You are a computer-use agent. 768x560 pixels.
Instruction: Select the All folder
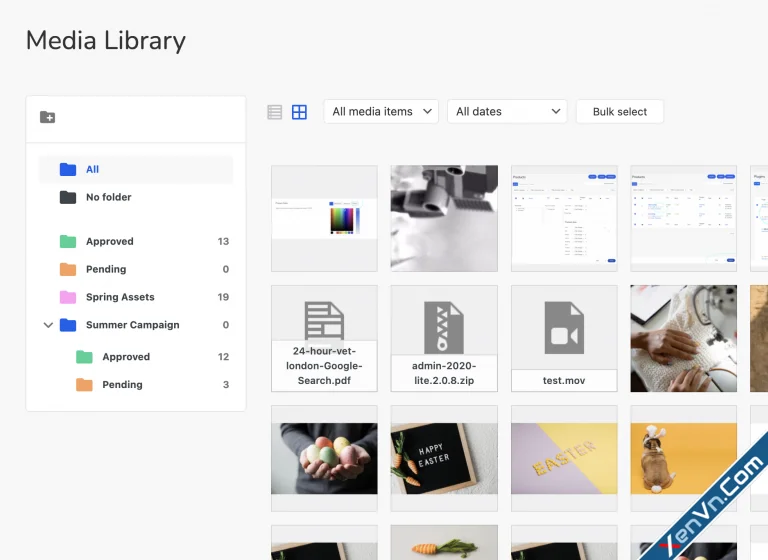coord(136,170)
